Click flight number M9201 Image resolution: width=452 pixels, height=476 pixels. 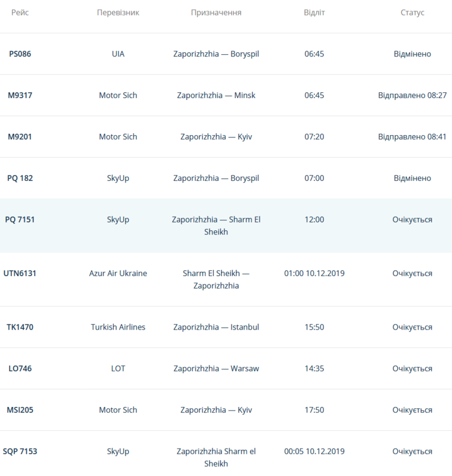pyautogui.click(x=20, y=137)
